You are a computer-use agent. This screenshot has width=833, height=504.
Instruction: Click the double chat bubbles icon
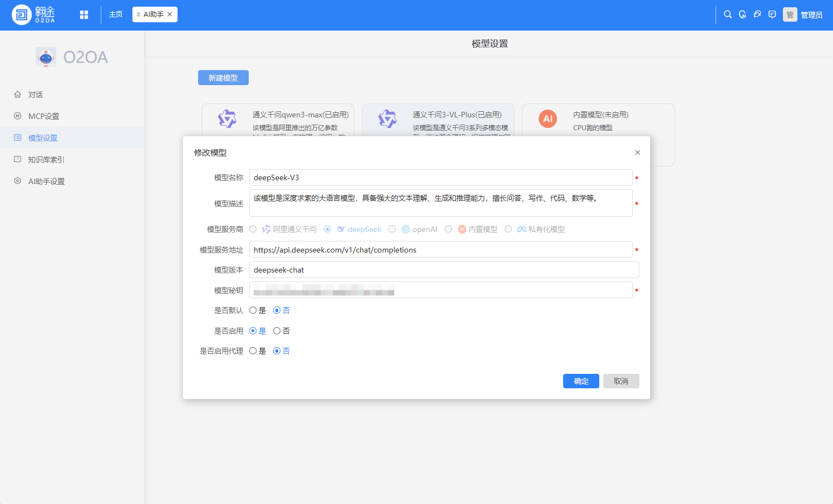click(x=757, y=14)
